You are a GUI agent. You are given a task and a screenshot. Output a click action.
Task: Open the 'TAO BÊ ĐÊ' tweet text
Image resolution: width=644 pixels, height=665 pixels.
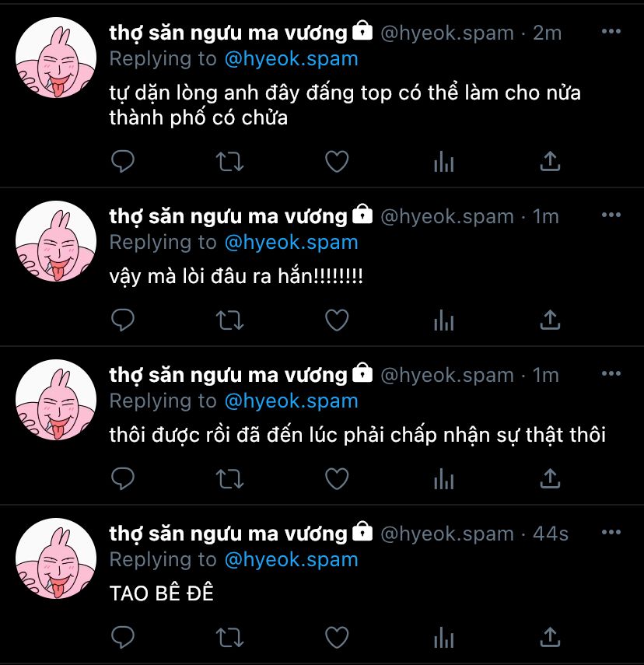pos(162,593)
